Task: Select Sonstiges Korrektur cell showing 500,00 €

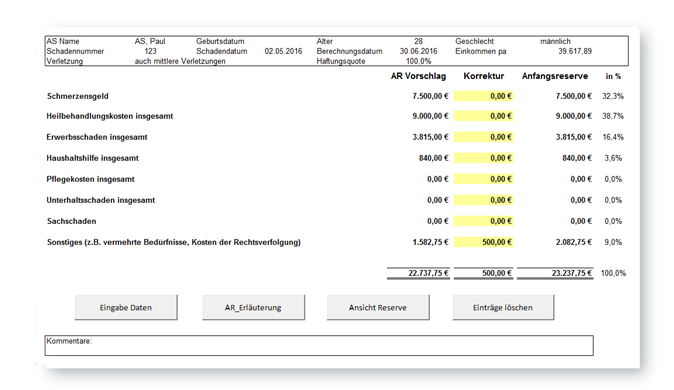Action: pos(484,242)
